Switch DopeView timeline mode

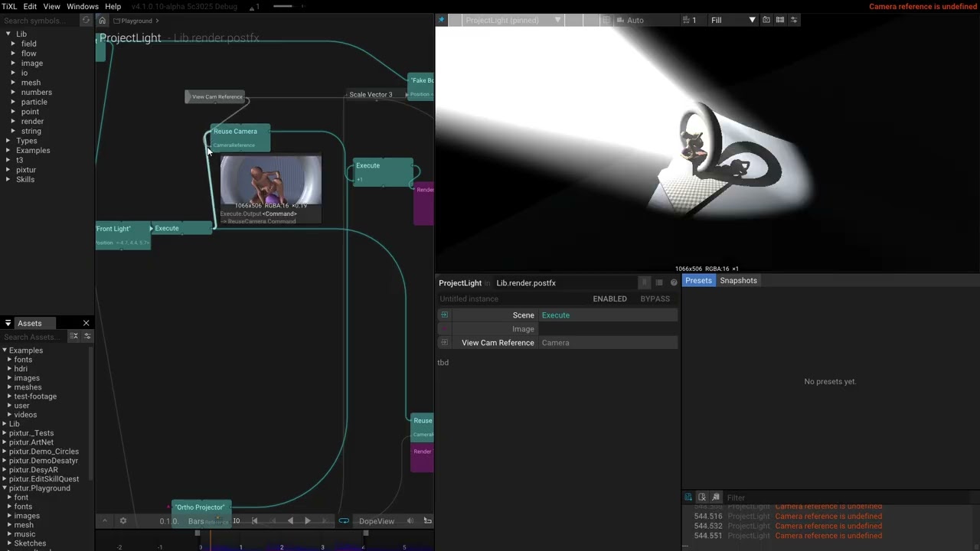(377, 521)
